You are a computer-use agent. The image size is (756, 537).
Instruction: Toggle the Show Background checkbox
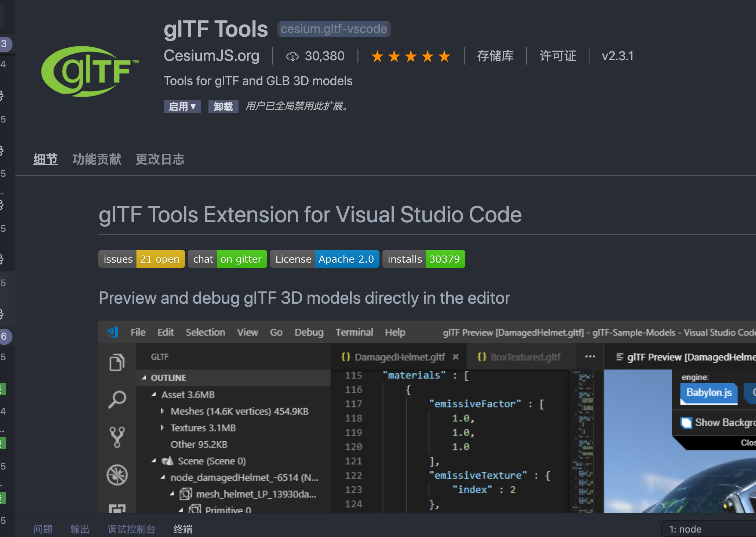686,423
